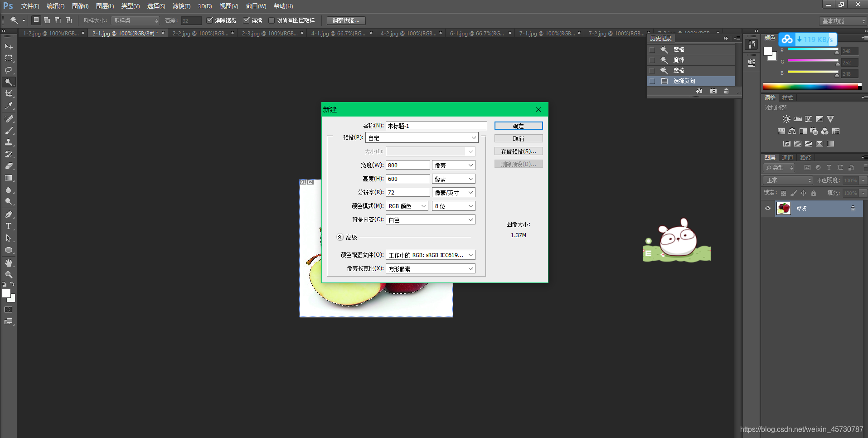Open the preset (预设) dropdown
This screenshot has width=868, height=438.
[422, 138]
